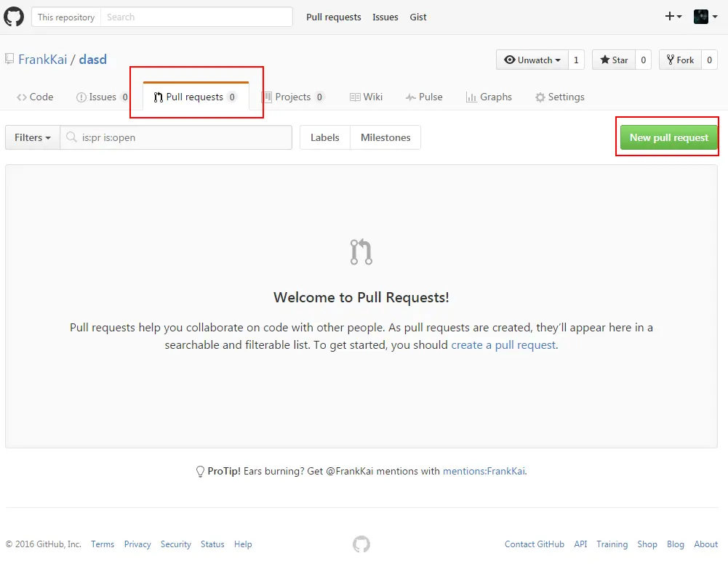Open the Unwatch dropdown
Screen dimensions: 728x577
click(532, 60)
